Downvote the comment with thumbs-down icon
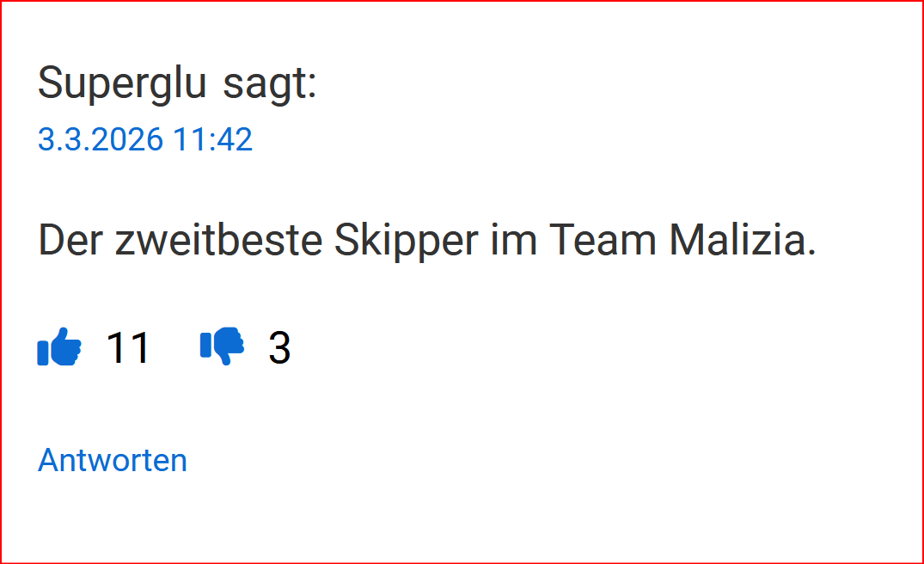 222,346
